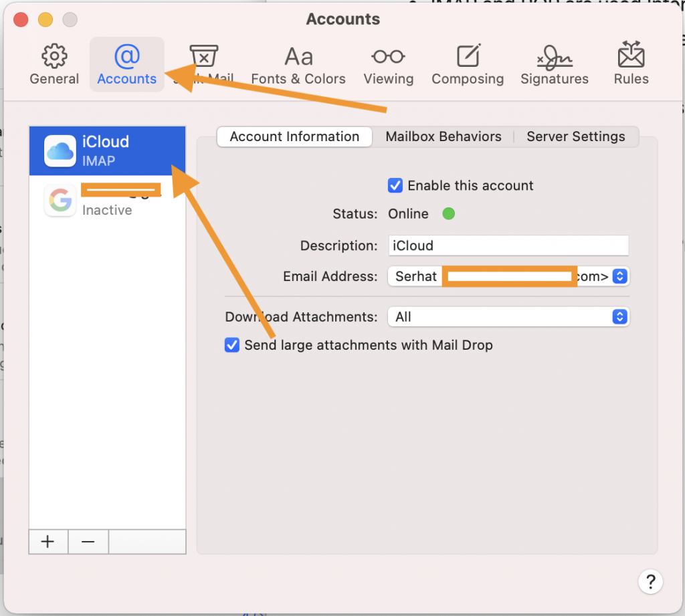685x616 pixels.
Task: Toggle Enable this account checkbox
Action: [395, 185]
